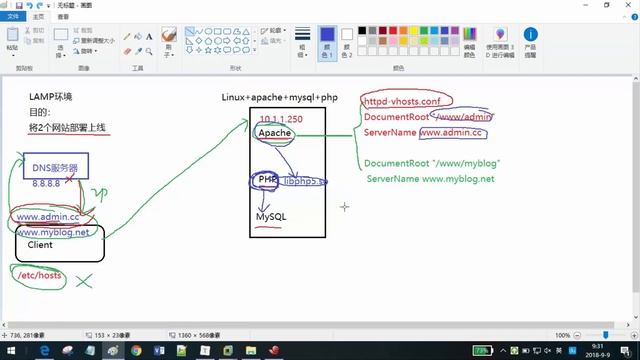This screenshot has height=360, width=640.
Task: Open Google Chrome from the taskbar
Action: pyautogui.click(x=136, y=351)
